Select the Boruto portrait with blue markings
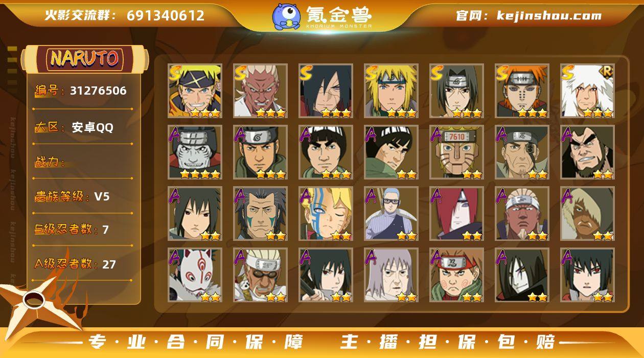The width and height of the screenshot is (644, 358). [326, 213]
